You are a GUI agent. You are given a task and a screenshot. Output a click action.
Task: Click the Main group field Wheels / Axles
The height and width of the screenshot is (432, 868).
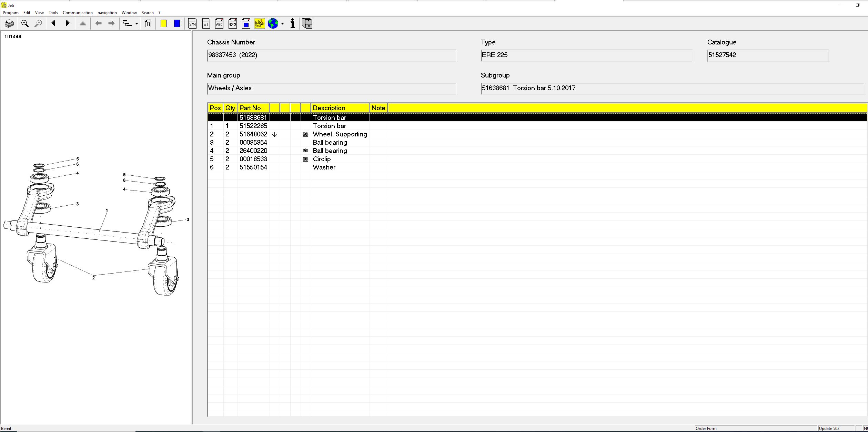[332, 88]
